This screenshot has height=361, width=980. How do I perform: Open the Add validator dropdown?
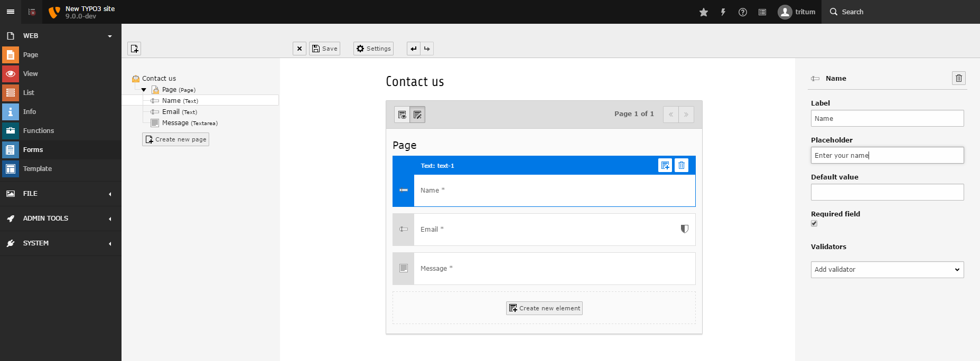pyautogui.click(x=887, y=270)
